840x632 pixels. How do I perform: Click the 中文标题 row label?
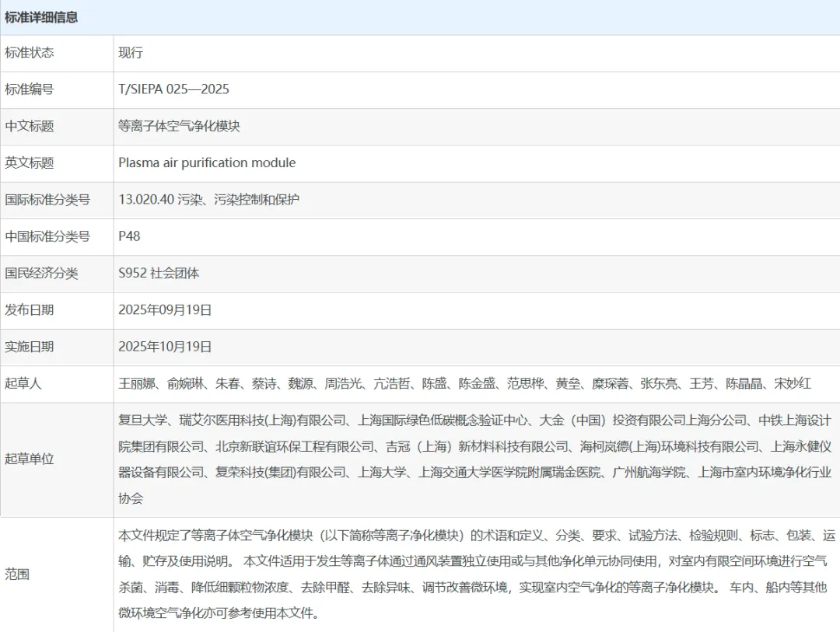pyautogui.click(x=30, y=126)
